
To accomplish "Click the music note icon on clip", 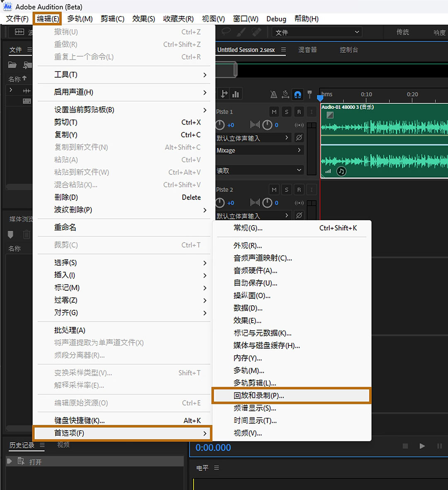I will 341,171.
